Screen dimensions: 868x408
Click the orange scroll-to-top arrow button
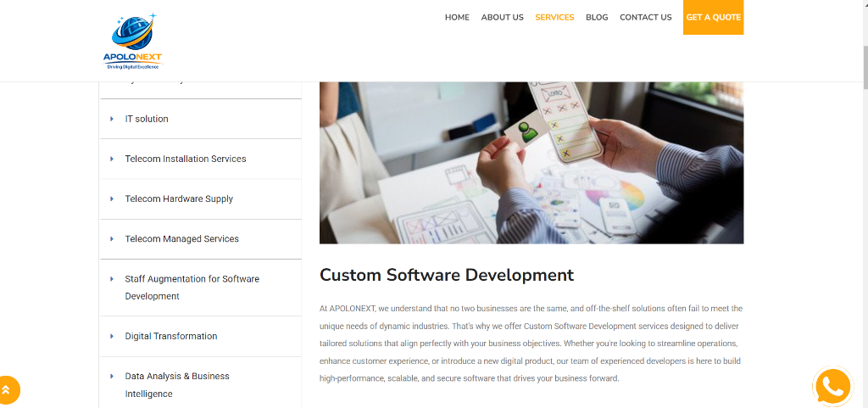click(7, 390)
